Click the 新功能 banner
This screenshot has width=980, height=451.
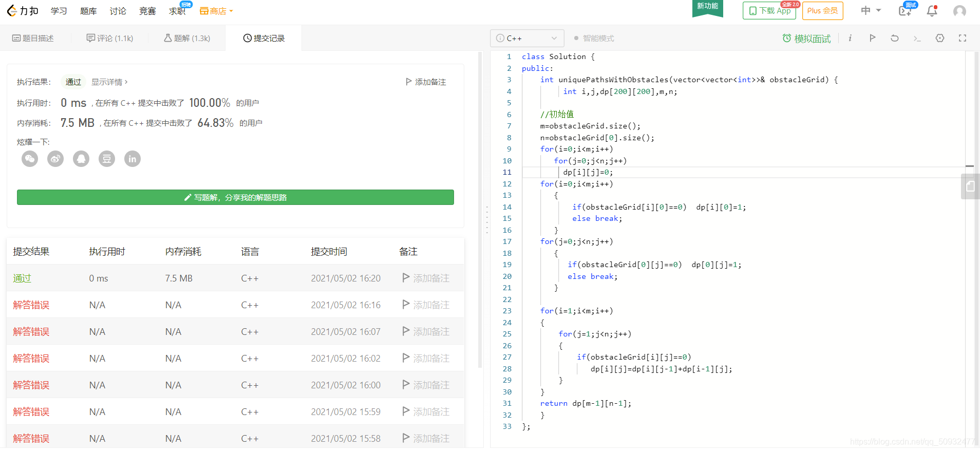pos(707,8)
